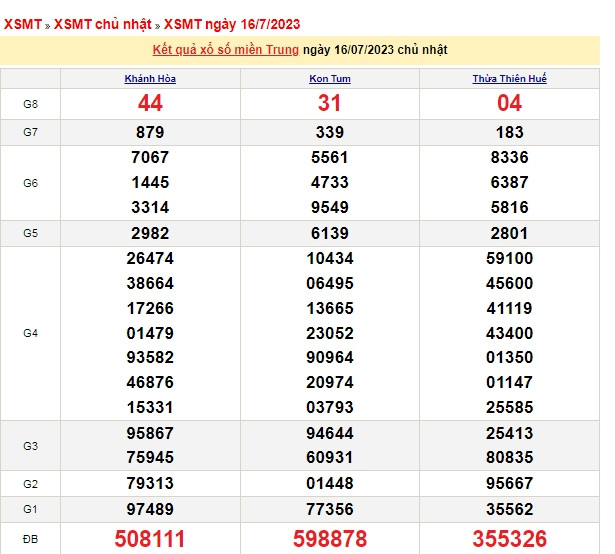Click Khánh Hòa special prize number 508111
The height and width of the screenshot is (554, 615).
150,539
